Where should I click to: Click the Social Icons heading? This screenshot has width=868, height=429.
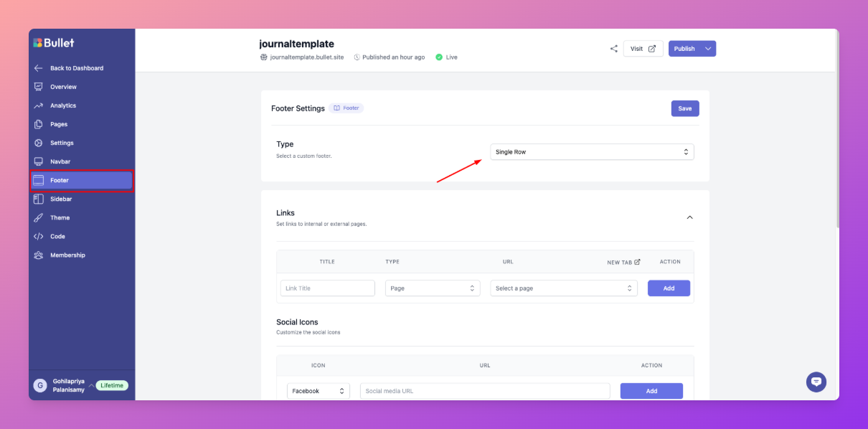(x=297, y=322)
